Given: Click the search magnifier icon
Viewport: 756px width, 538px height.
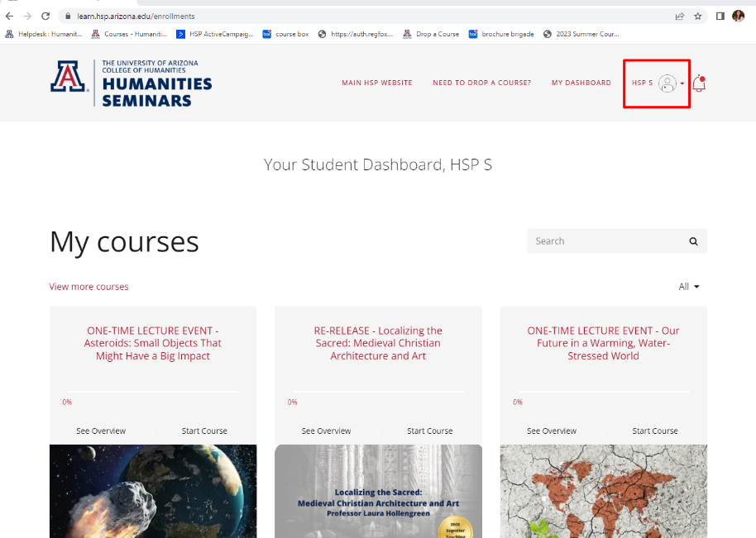Looking at the screenshot, I should tap(693, 241).
